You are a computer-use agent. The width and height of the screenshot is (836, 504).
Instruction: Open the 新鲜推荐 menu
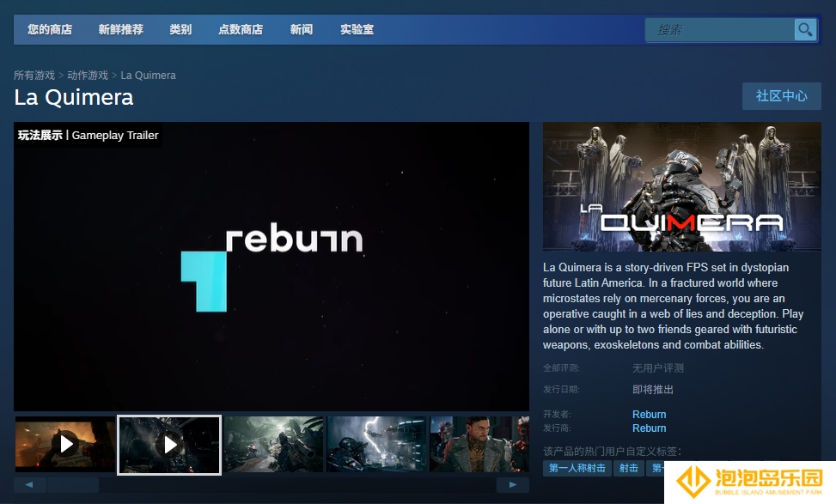121,30
